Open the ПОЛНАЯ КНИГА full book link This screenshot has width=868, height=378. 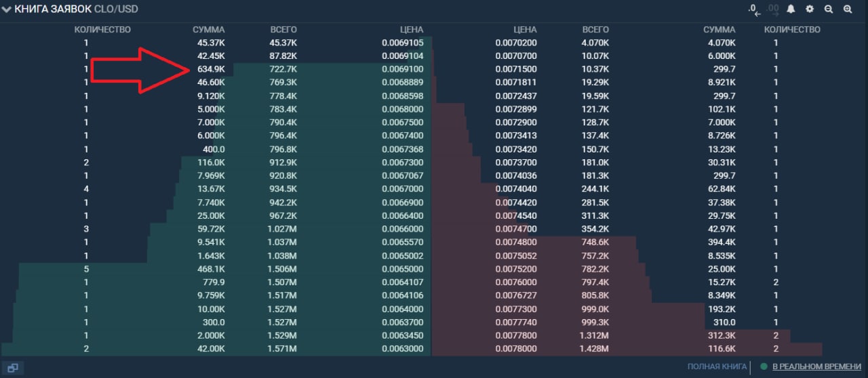point(717,366)
